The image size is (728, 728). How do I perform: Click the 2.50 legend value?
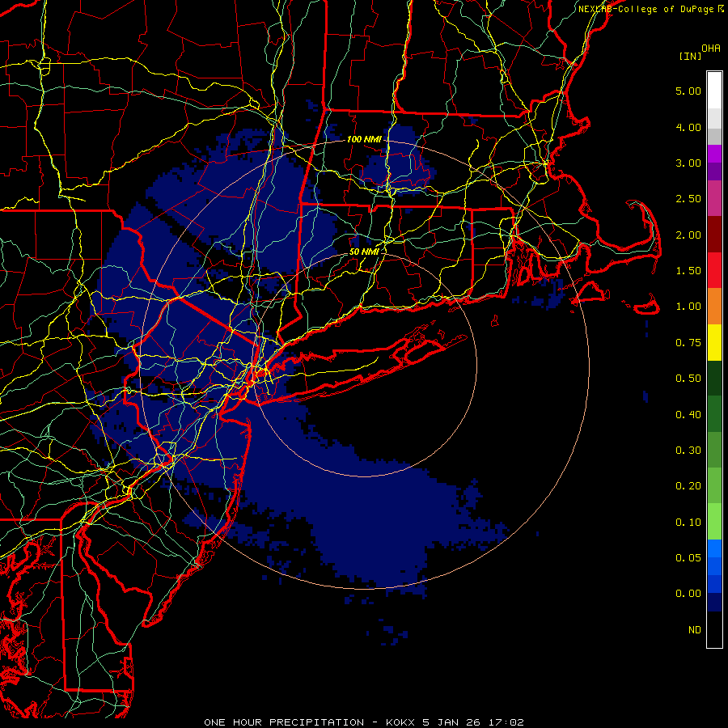(x=688, y=199)
